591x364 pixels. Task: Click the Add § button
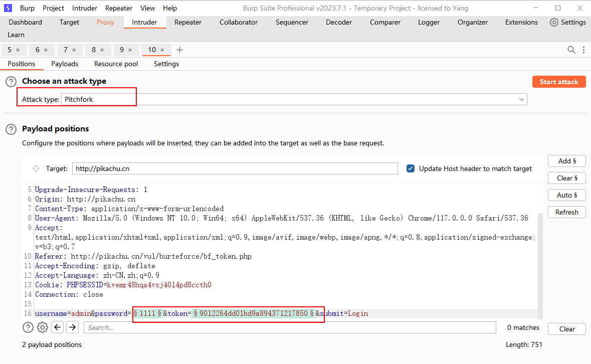click(x=566, y=161)
